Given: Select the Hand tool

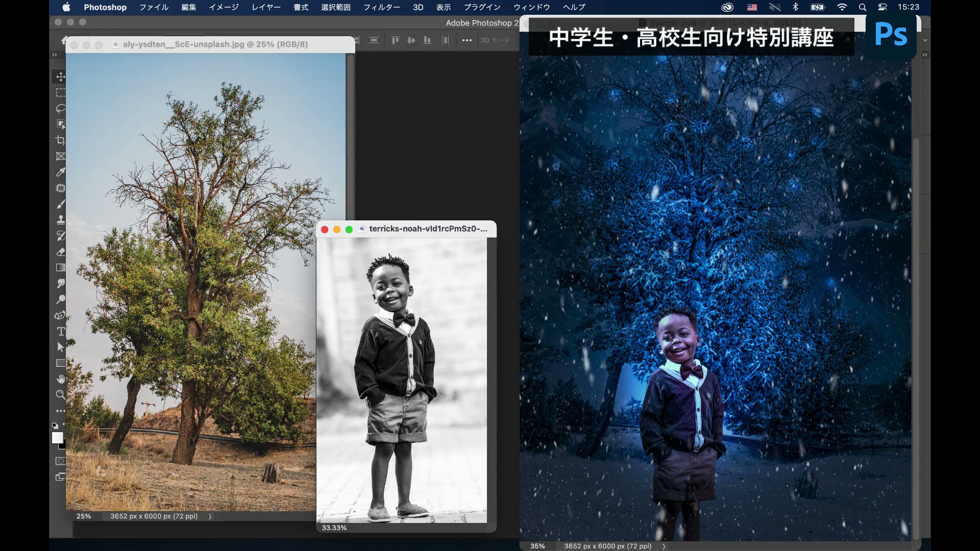Looking at the screenshot, I should tap(60, 379).
